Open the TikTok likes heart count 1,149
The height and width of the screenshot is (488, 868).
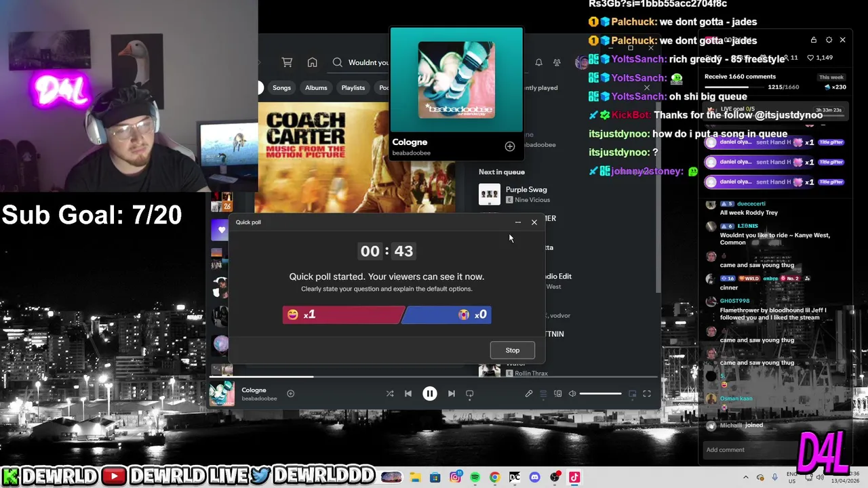click(x=820, y=58)
